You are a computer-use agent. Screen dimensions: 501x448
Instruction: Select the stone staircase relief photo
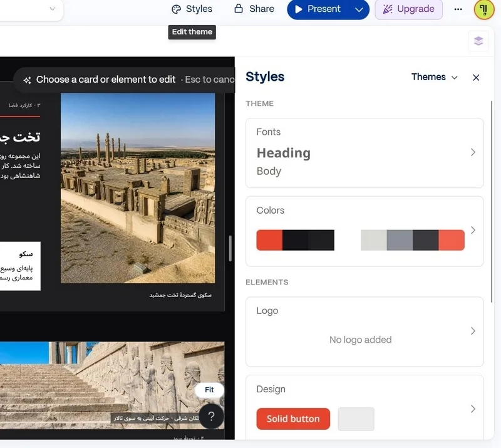tap(112, 385)
